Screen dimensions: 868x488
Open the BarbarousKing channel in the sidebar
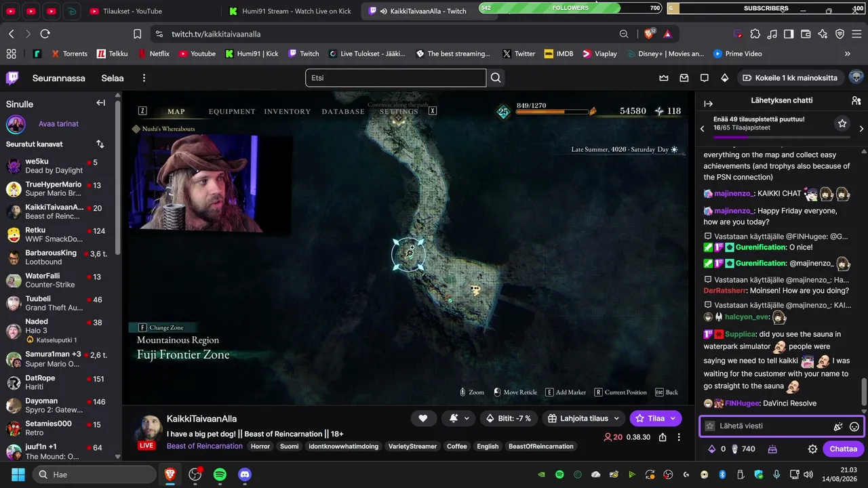(x=61, y=258)
